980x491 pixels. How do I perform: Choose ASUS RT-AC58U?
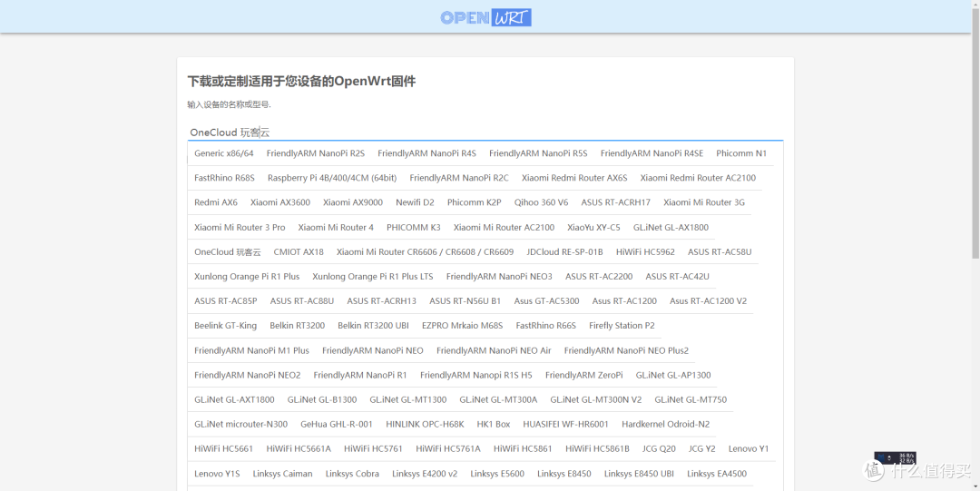pos(720,252)
